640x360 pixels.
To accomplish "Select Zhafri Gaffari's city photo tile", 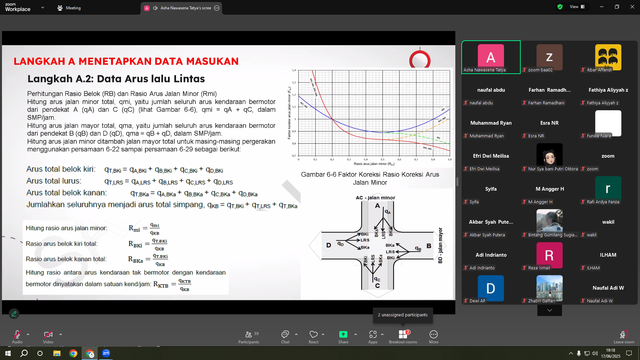I will tap(549, 288).
